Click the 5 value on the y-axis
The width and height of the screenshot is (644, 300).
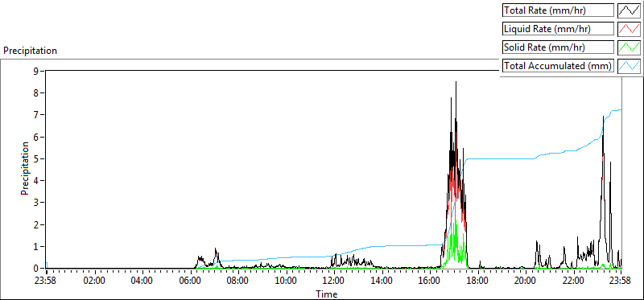coord(35,158)
